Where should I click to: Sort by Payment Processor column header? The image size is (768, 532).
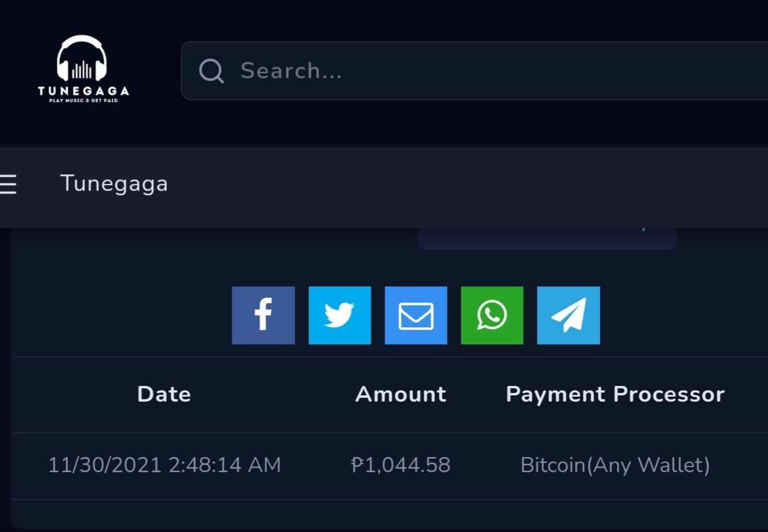pyautogui.click(x=615, y=394)
